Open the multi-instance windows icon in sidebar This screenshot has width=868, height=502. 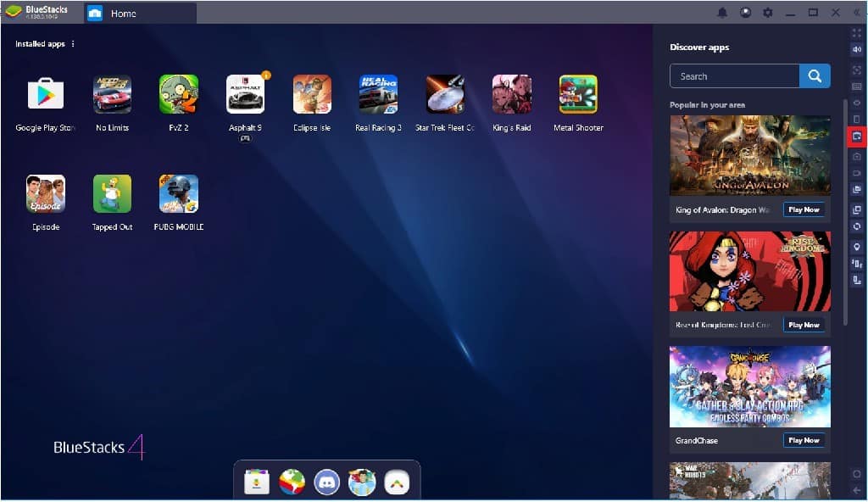pos(857,210)
